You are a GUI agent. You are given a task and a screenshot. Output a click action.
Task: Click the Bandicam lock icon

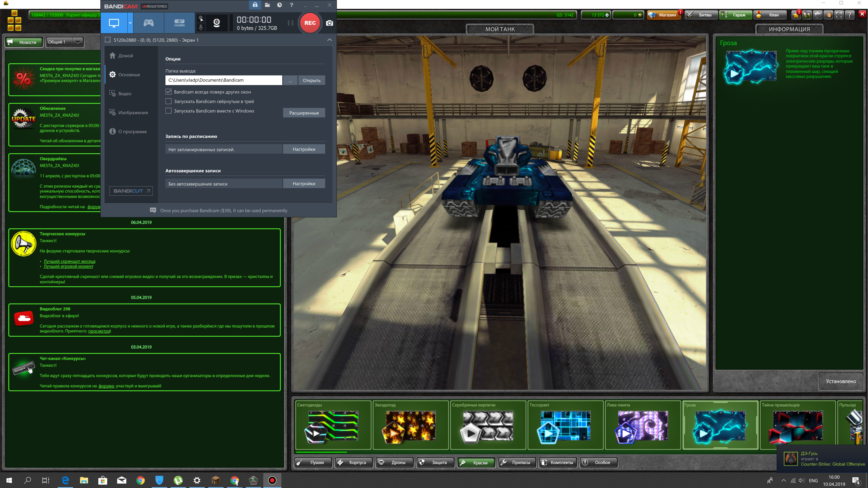click(x=255, y=5)
